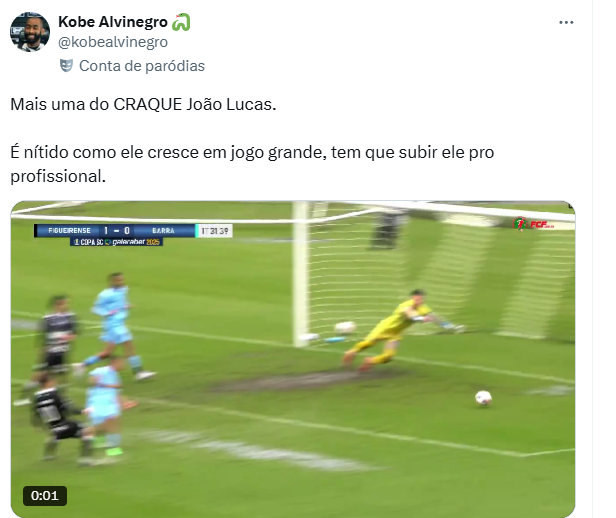This screenshot has width=616, height=518.
Task: Click the Figueirense 1-0 Barra scoreboard
Action: [x=115, y=231]
